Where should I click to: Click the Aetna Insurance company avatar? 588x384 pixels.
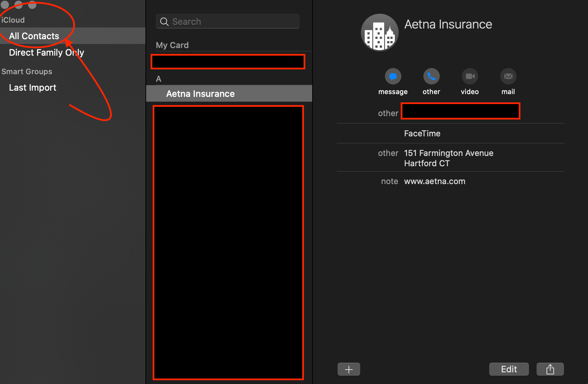[379, 33]
